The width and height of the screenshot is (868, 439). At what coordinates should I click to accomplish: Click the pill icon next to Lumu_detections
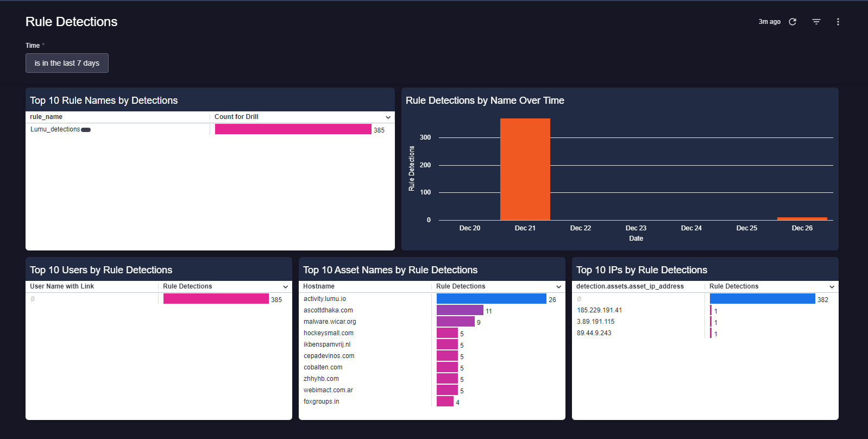click(x=86, y=130)
